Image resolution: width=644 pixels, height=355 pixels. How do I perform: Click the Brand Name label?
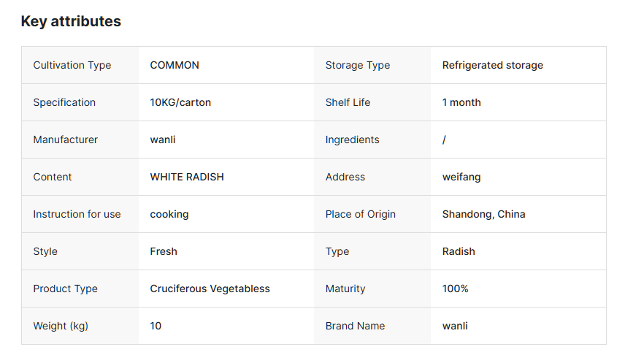click(x=355, y=326)
